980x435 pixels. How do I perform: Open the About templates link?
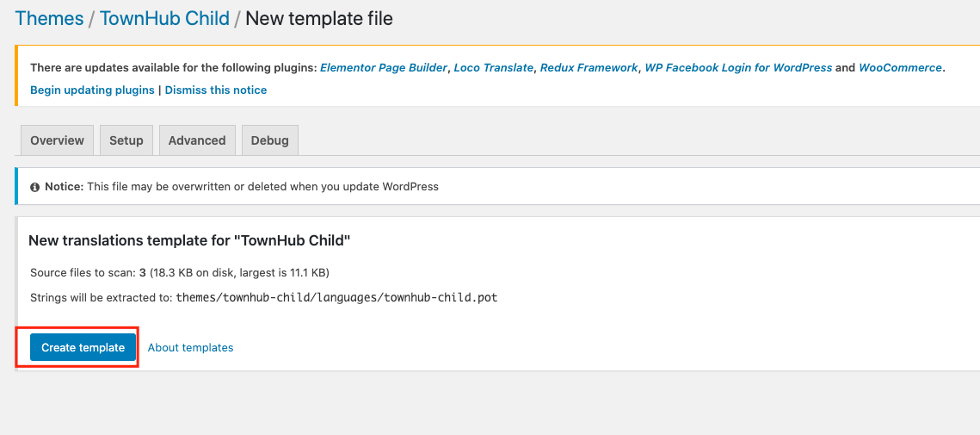tap(190, 347)
